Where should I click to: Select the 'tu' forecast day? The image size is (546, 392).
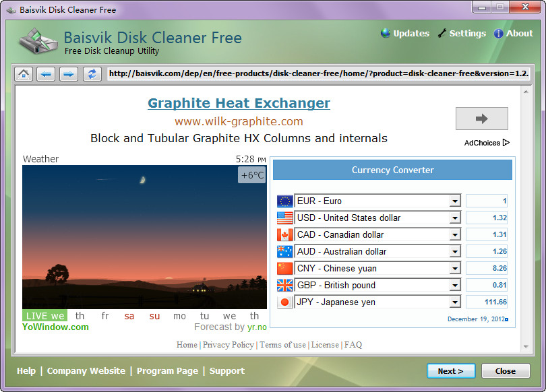204,316
